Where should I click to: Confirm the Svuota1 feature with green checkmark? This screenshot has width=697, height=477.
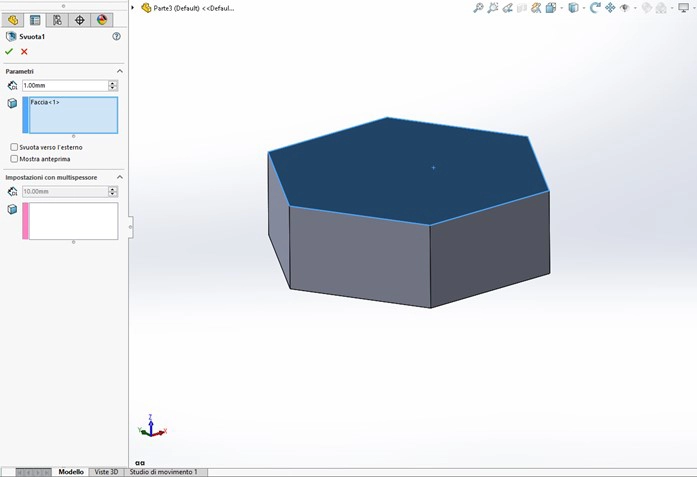tap(9, 51)
